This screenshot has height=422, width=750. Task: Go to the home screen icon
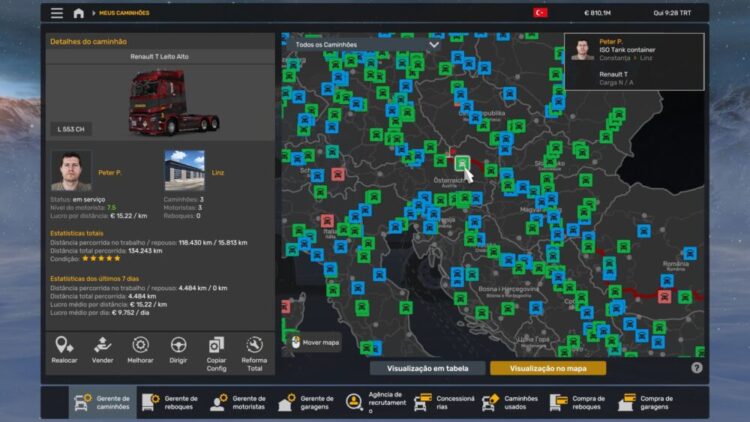click(78, 13)
